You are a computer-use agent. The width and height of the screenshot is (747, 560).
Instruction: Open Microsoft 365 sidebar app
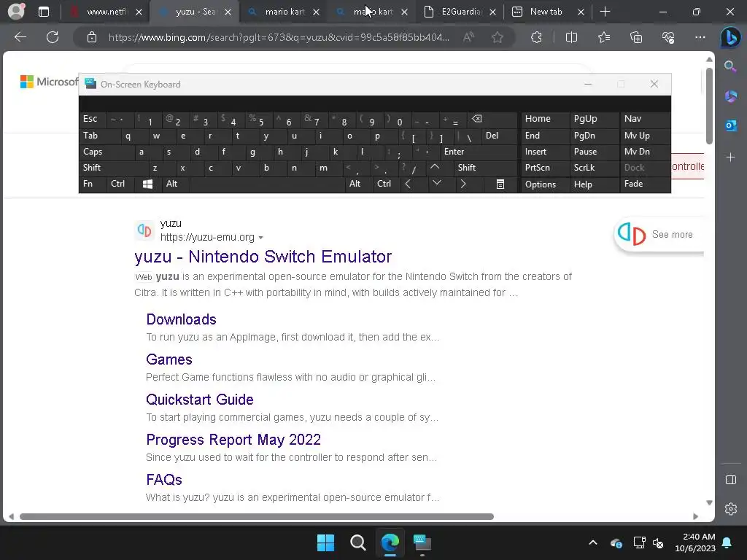(730, 96)
